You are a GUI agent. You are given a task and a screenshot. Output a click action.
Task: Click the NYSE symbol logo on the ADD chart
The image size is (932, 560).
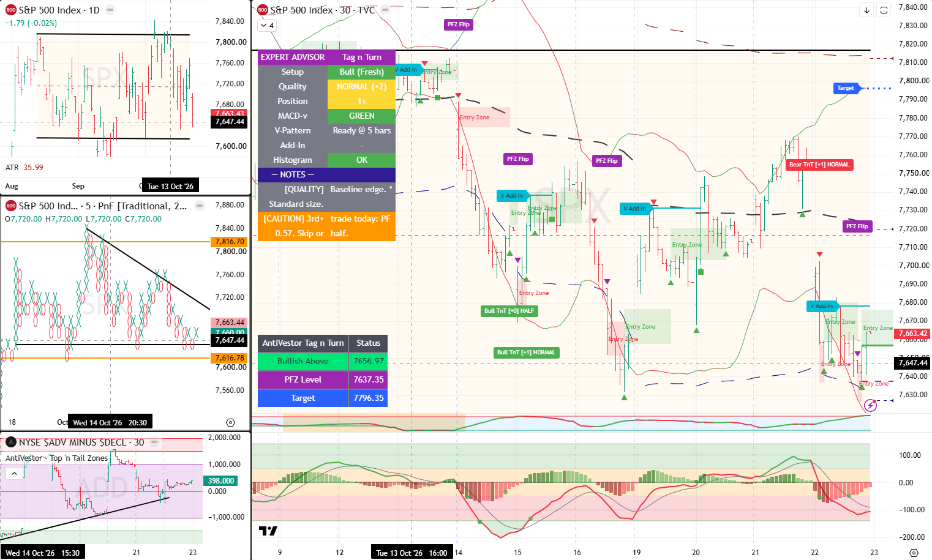click(x=11, y=442)
